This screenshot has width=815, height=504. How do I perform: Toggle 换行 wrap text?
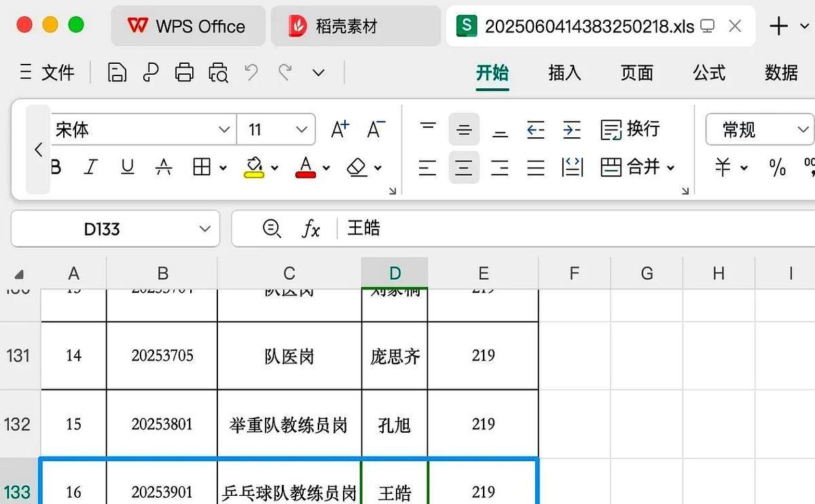click(x=630, y=129)
